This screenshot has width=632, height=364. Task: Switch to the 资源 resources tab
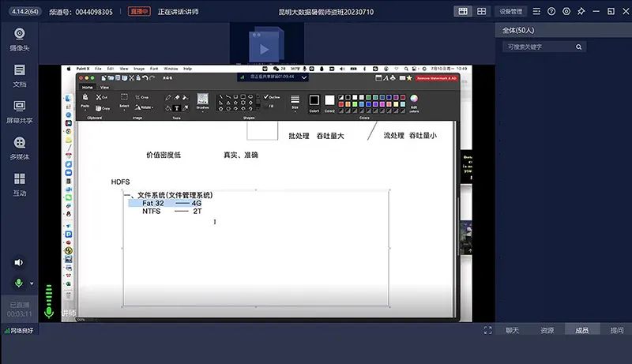tap(547, 330)
